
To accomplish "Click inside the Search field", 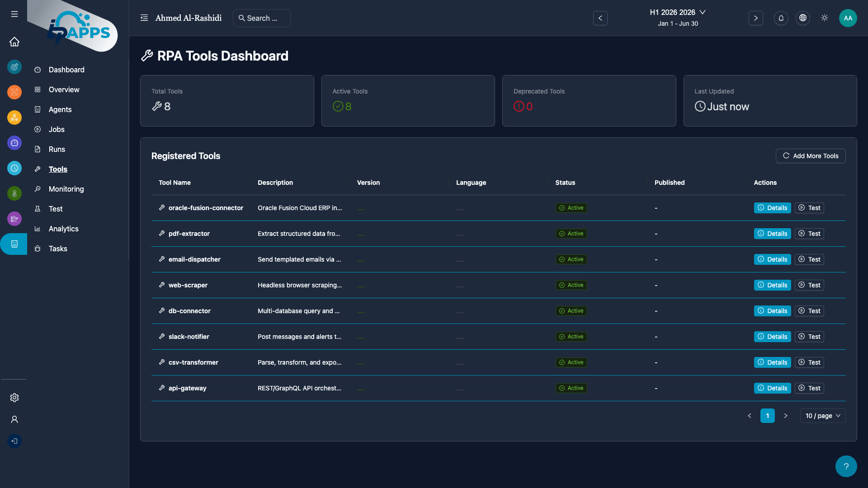I will click(x=261, y=18).
